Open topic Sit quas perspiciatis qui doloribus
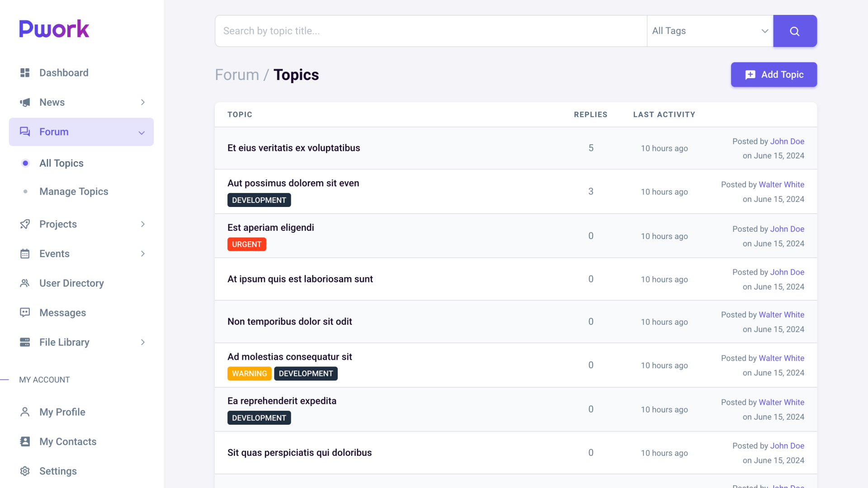The width and height of the screenshot is (868, 488). point(299,452)
